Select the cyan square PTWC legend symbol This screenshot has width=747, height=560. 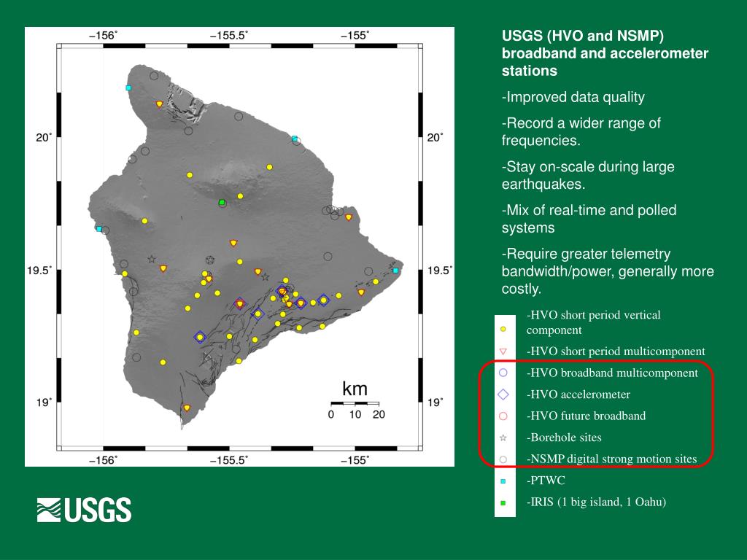[503, 481]
